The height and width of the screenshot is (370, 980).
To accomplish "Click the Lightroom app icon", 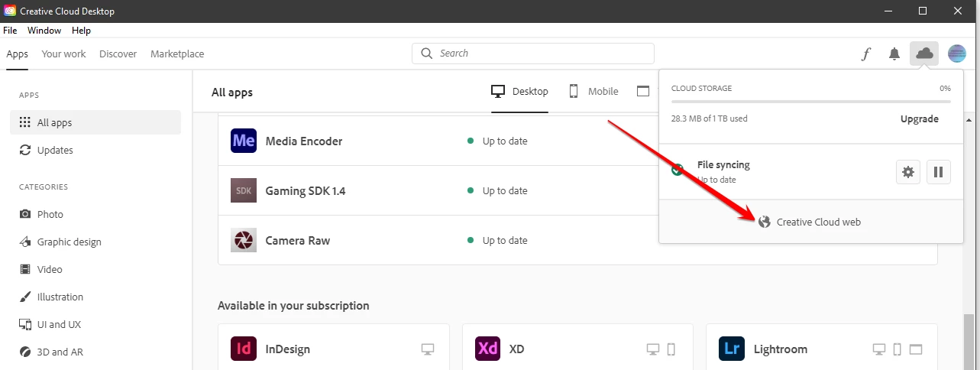I will coord(732,349).
